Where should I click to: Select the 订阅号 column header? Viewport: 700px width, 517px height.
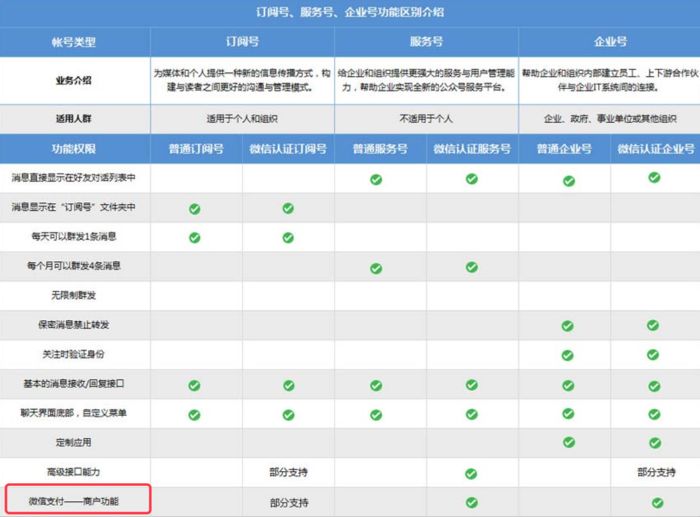242,42
